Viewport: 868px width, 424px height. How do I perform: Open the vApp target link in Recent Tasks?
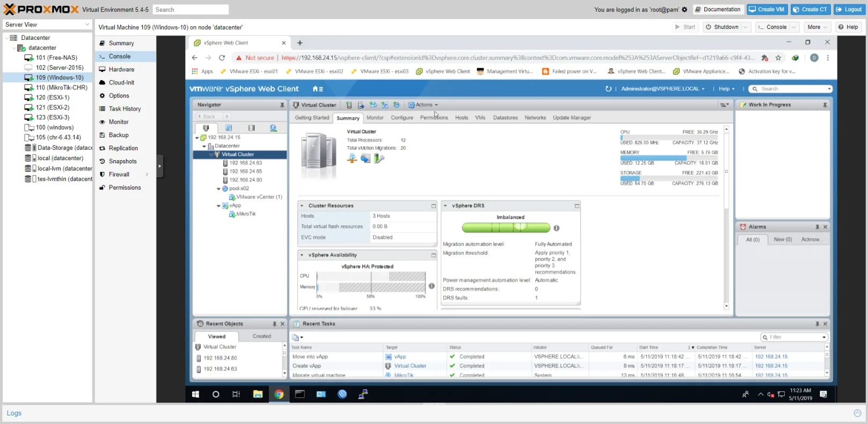point(400,357)
